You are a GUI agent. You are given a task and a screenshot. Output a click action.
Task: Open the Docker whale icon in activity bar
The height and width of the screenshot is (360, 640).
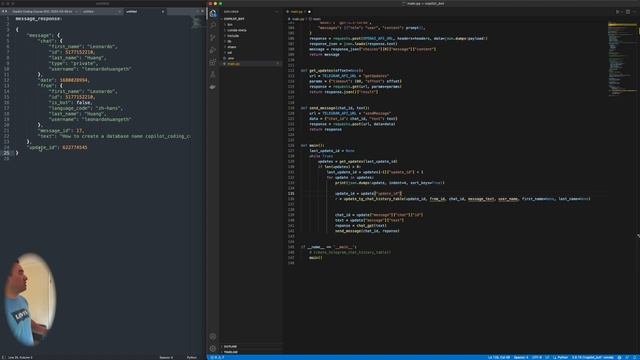point(213,87)
